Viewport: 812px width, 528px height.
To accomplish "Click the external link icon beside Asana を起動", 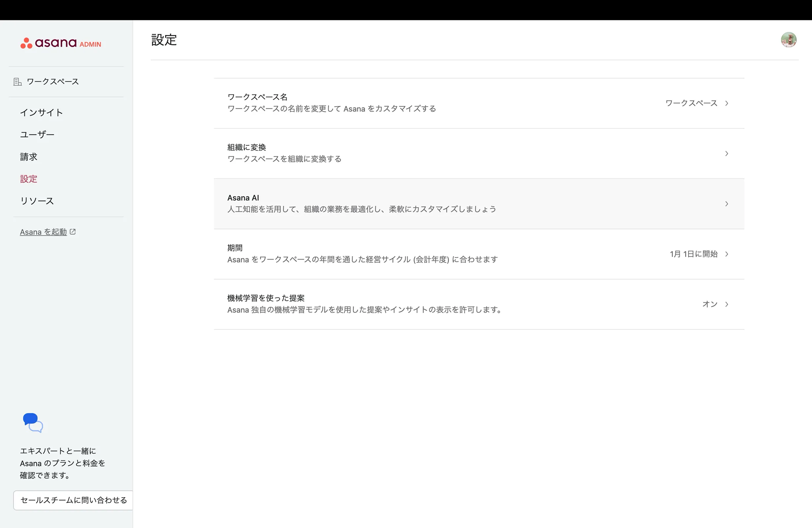I will pyautogui.click(x=73, y=232).
